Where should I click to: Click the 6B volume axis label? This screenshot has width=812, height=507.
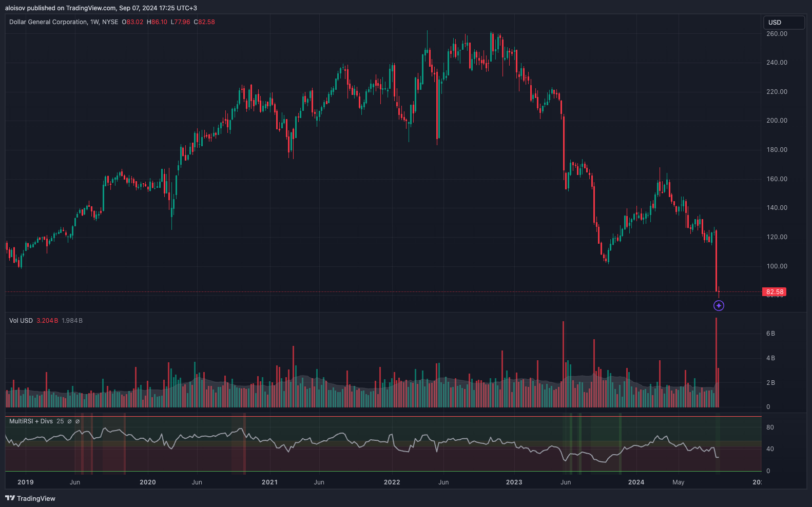770,334
